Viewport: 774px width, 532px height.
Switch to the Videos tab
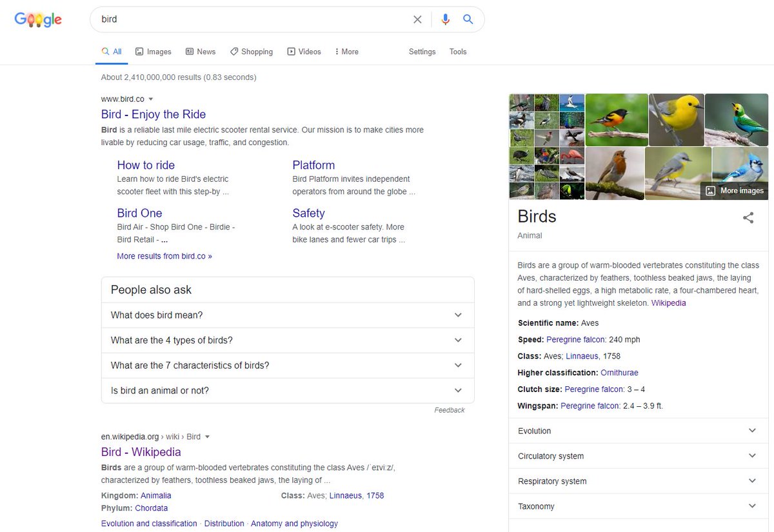[304, 52]
